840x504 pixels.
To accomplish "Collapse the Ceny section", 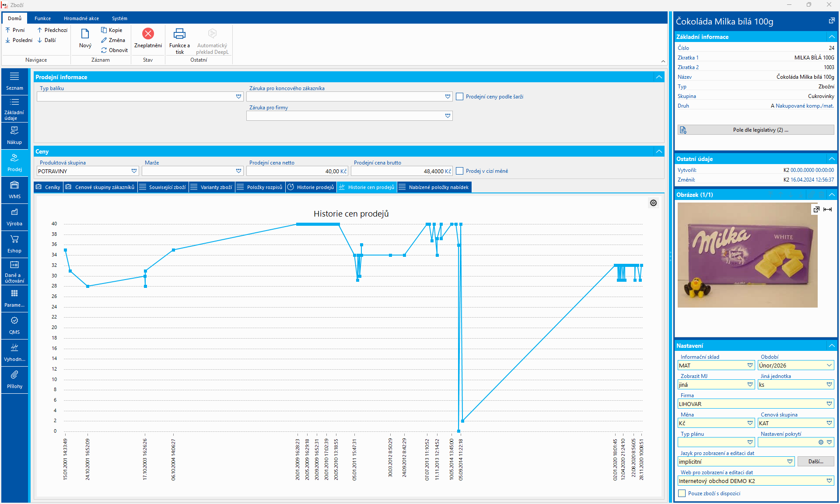I will pyautogui.click(x=659, y=151).
